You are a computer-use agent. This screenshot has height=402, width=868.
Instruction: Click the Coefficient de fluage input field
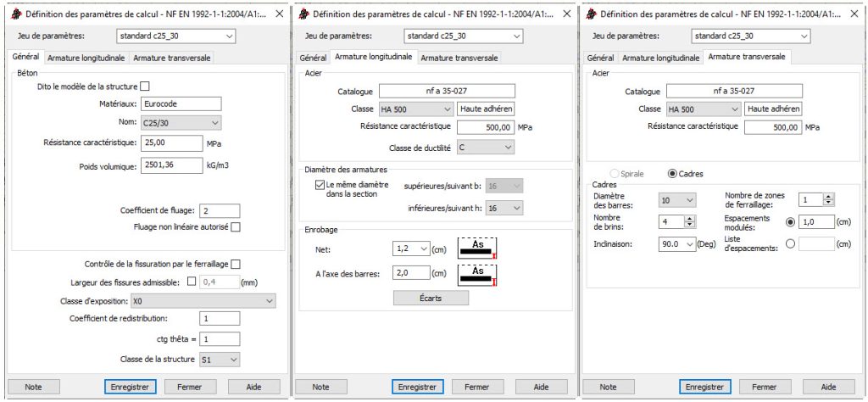[220, 211]
